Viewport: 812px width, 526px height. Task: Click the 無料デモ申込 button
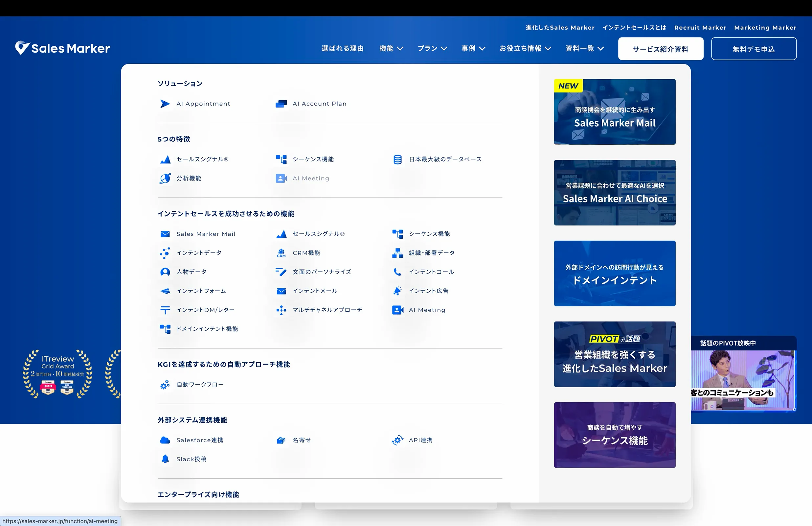(754, 49)
